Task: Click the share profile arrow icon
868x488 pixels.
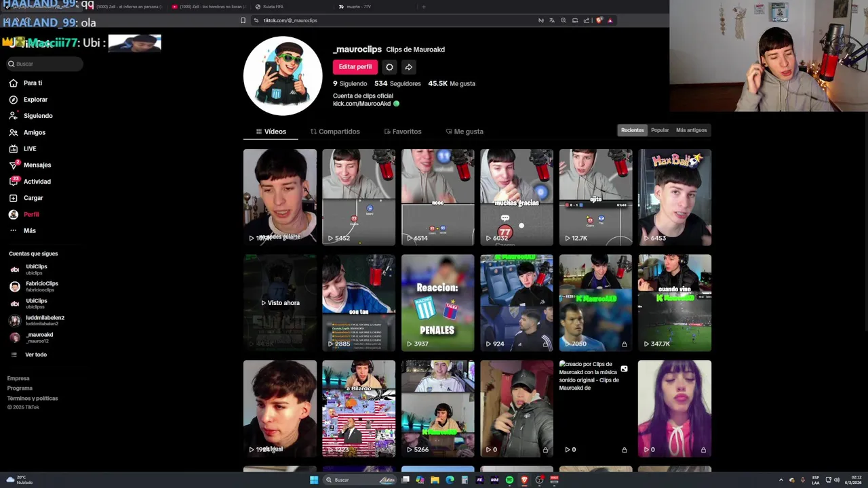Action: (x=408, y=67)
